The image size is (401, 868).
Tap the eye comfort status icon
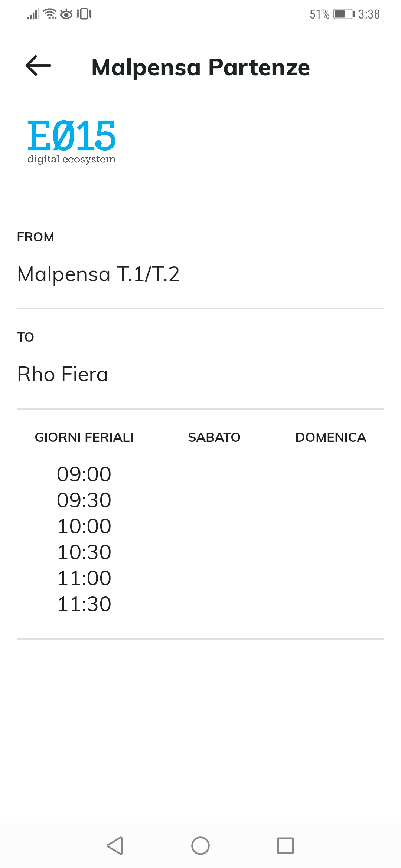pos(66,14)
